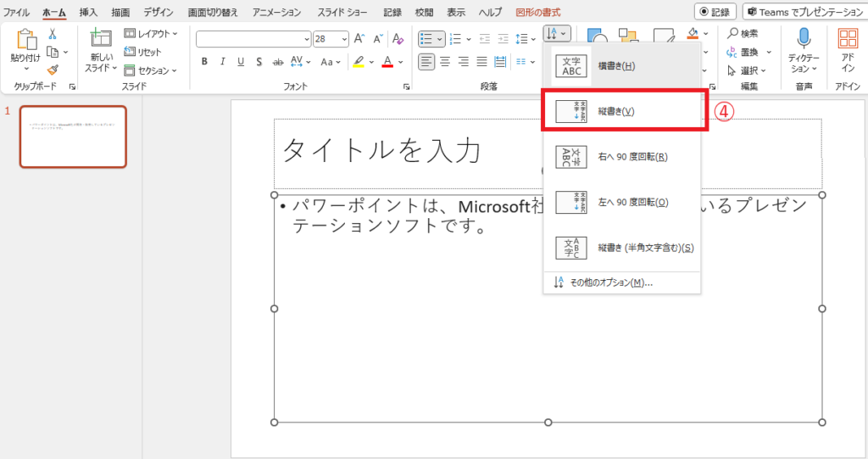Screen dimensions: 868x459
Task: Click the Shapes gallery icon
Action: pos(598,36)
